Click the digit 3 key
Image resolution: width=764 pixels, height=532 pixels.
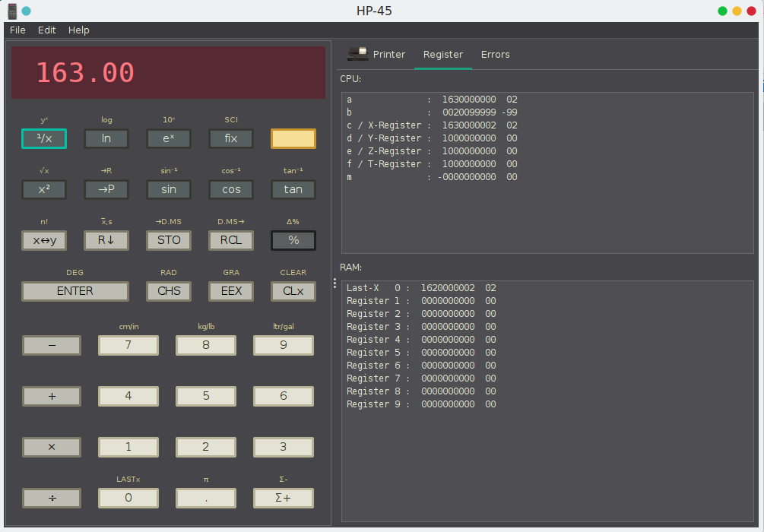click(x=283, y=447)
